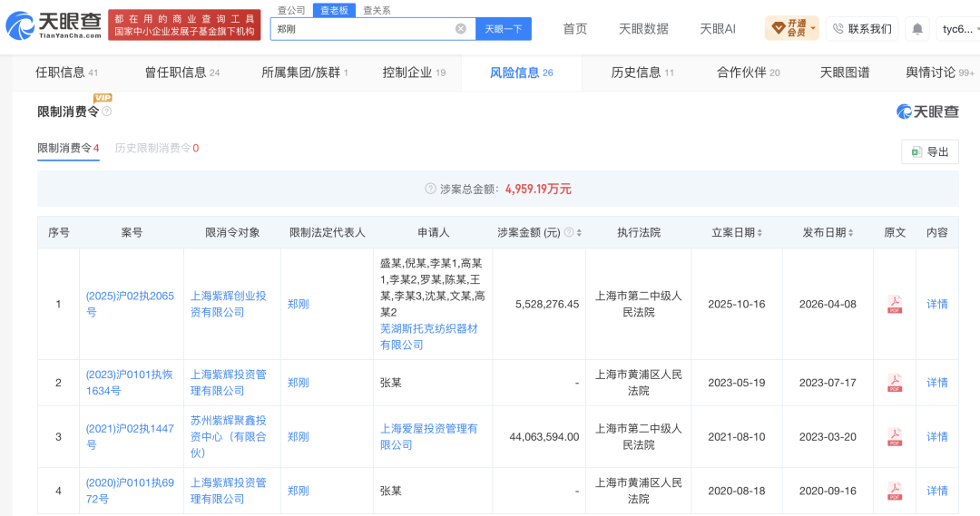Screen dimensions: 980x516
Task: Select the 查老板 search tab
Action: coord(334,10)
